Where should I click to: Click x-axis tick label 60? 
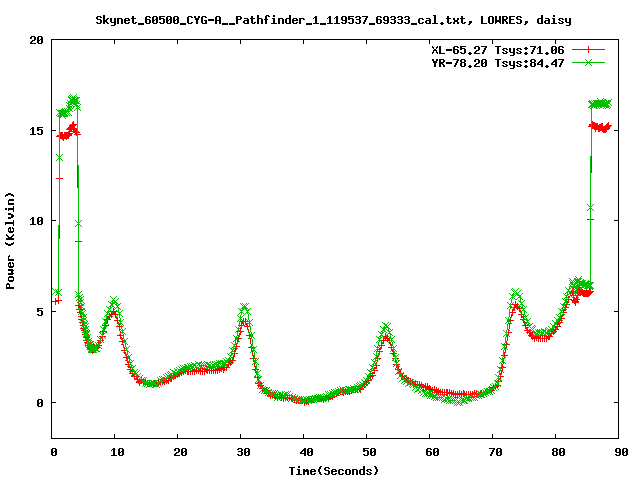pyautogui.click(x=432, y=452)
